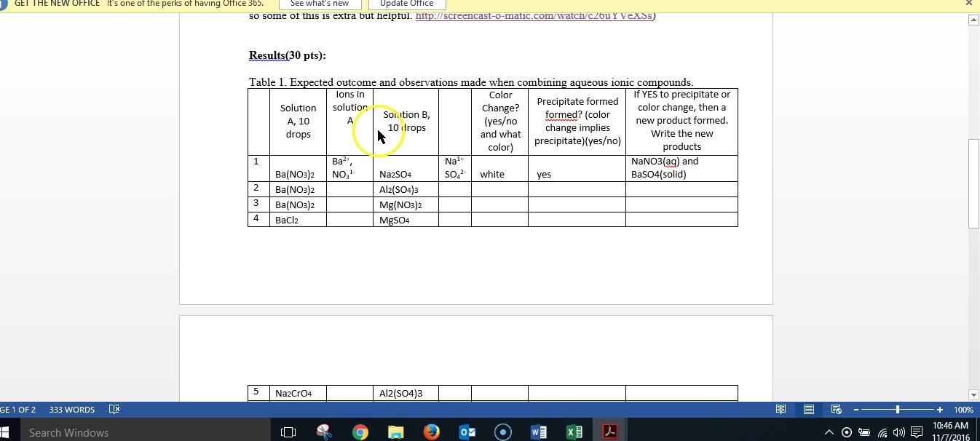Click the zoom slider handle
The height and width of the screenshot is (441, 980).
click(x=898, y=410)
